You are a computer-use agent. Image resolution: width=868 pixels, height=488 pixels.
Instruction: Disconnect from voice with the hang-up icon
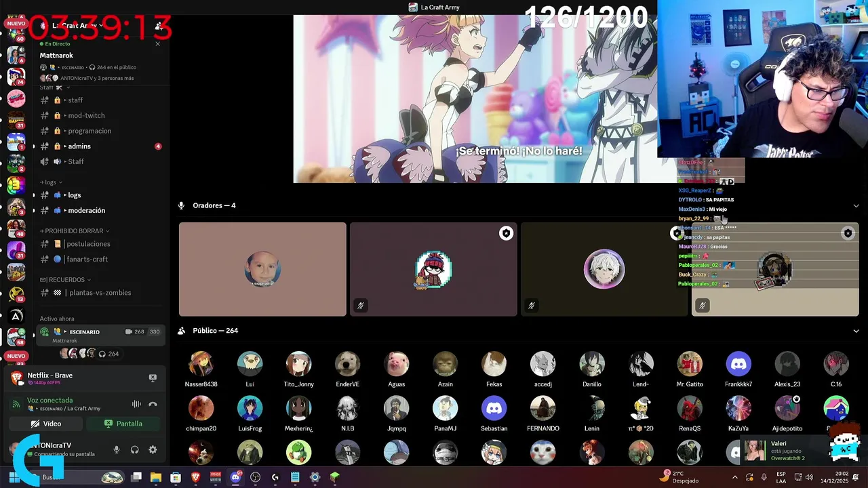point(153,404)
